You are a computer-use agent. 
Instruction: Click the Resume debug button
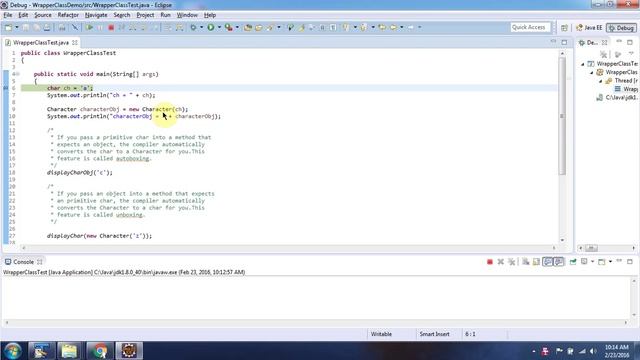click(89, 28)
